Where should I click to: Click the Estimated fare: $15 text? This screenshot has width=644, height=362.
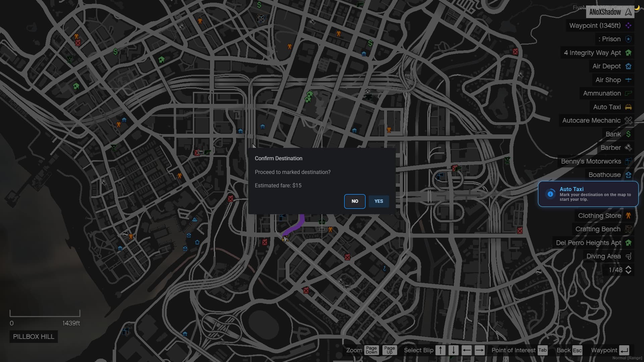(278, 185)
